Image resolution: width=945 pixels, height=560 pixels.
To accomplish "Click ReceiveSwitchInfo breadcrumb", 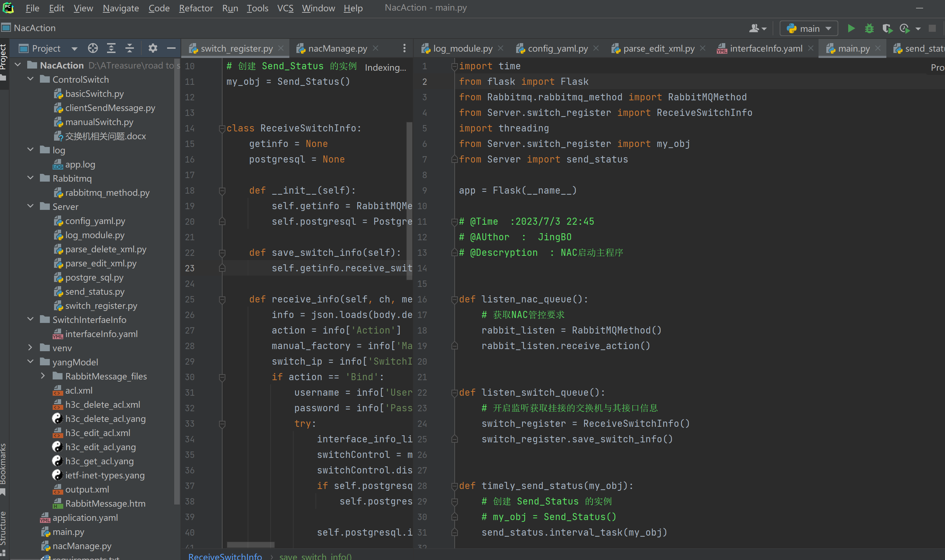I will [225, 556].
